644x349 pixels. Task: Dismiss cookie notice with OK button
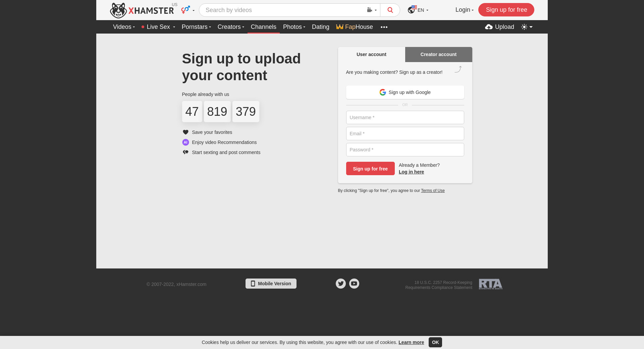coord(435,342)
